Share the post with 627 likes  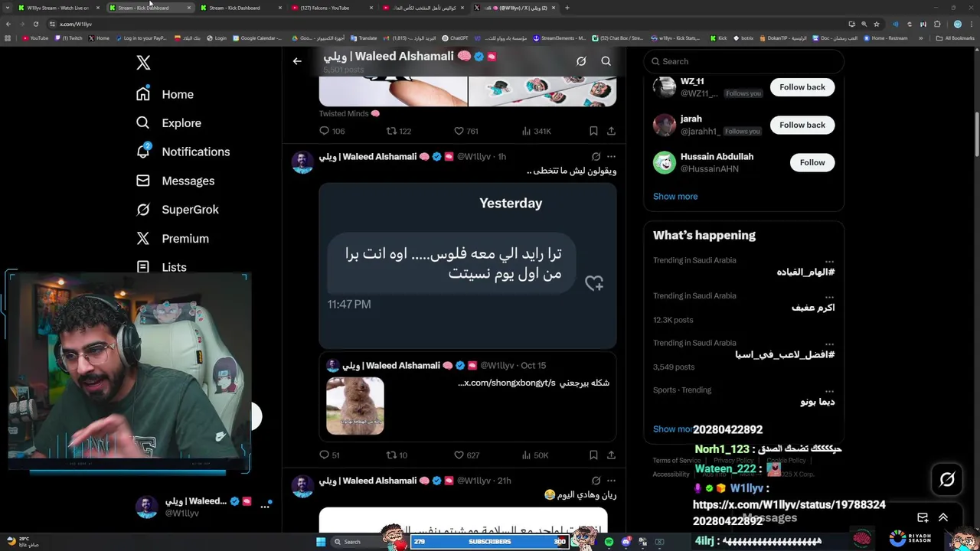(611, 455)
